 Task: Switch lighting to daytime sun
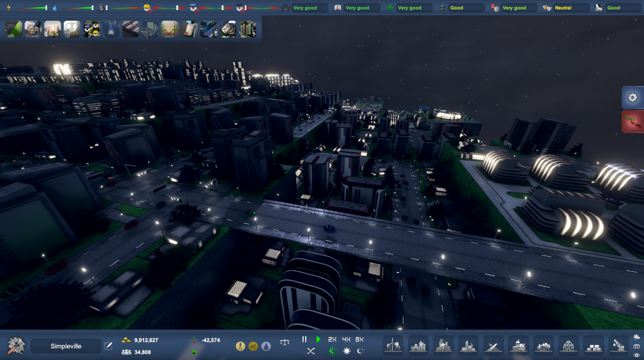(x=347, y=351)
